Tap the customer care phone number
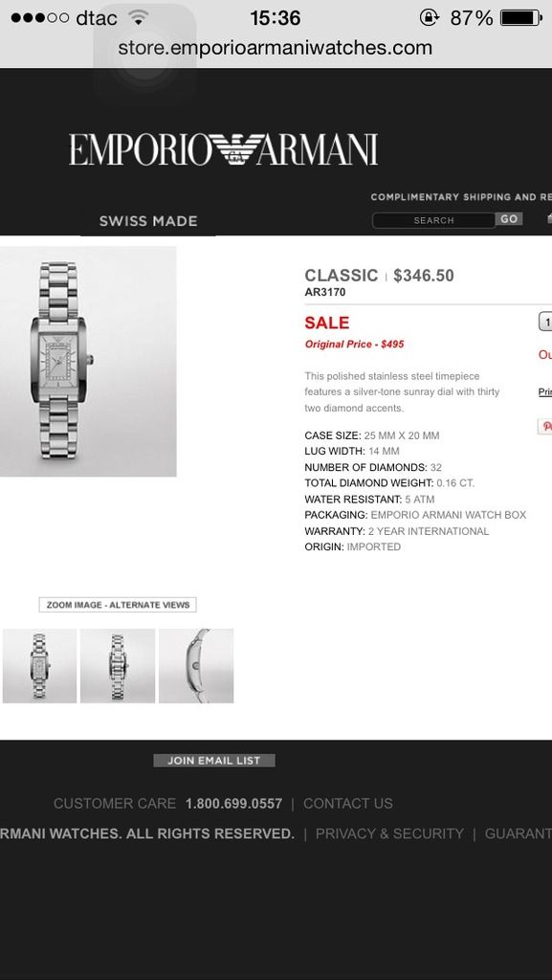 tap(233, 804)
